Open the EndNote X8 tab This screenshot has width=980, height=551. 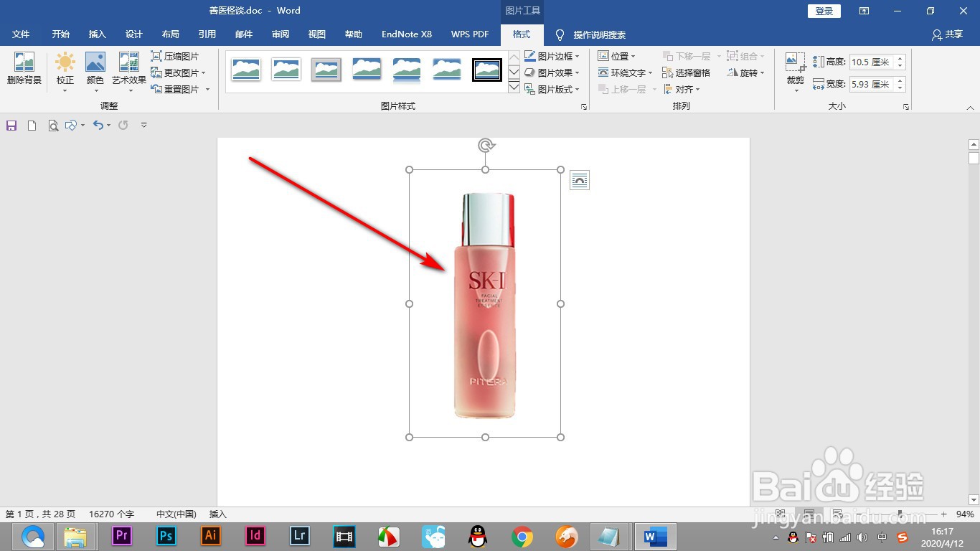tap(407, 34)
